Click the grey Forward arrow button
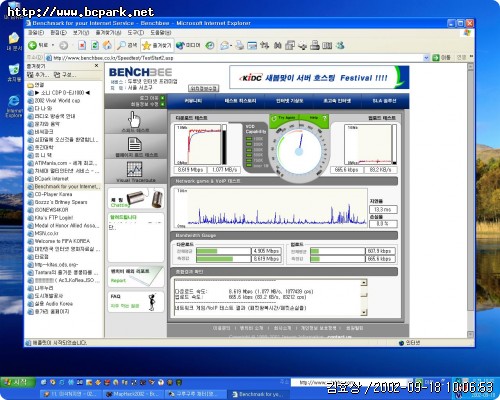The image size is (500, 400). point(63,45)
